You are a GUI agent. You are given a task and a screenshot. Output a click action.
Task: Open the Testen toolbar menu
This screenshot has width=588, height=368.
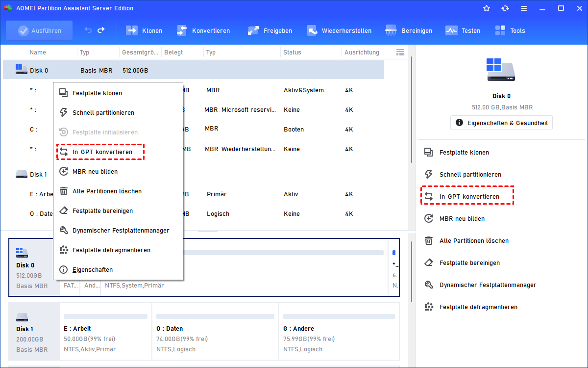(x=463, y=30)
